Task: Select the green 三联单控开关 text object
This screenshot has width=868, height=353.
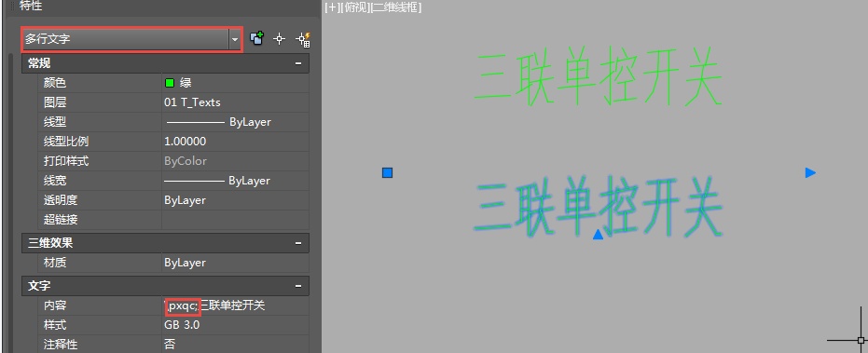Action: 598,76
